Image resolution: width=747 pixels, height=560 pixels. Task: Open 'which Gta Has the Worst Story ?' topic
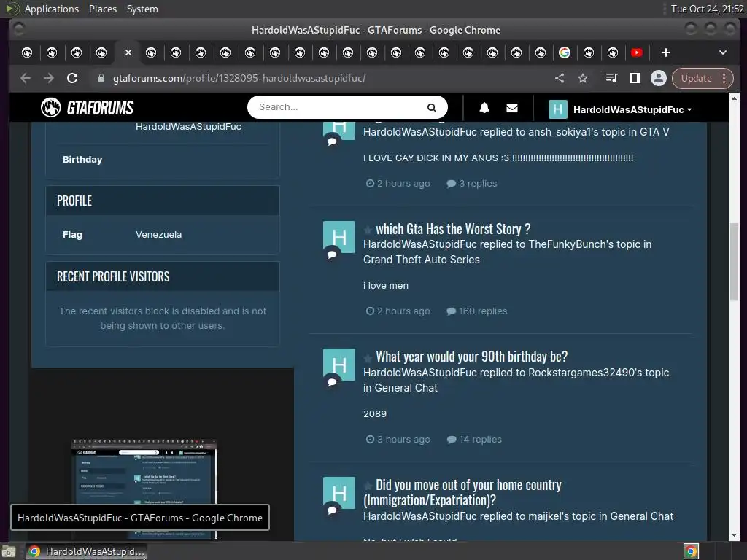pos(453,229)
